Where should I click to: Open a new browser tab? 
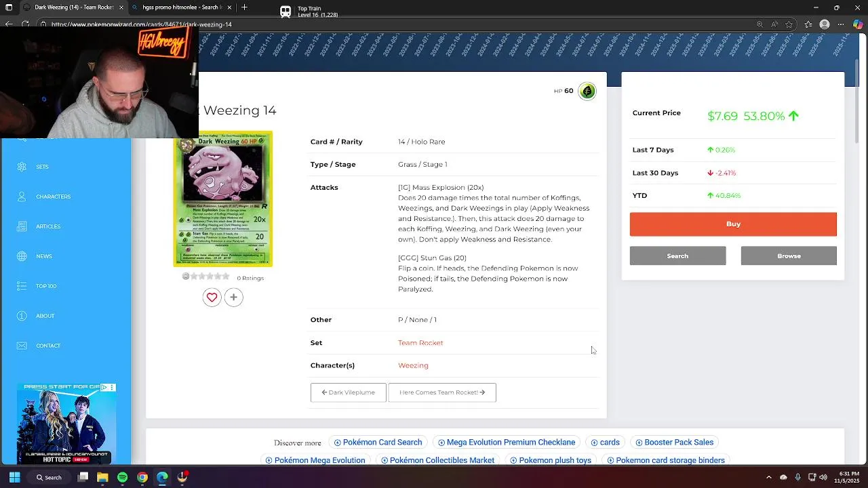(244, 7)
